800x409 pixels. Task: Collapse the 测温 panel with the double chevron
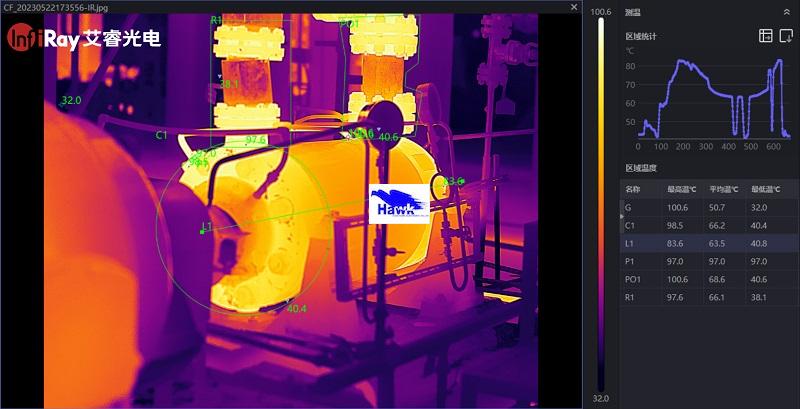[x=785, y=12]
